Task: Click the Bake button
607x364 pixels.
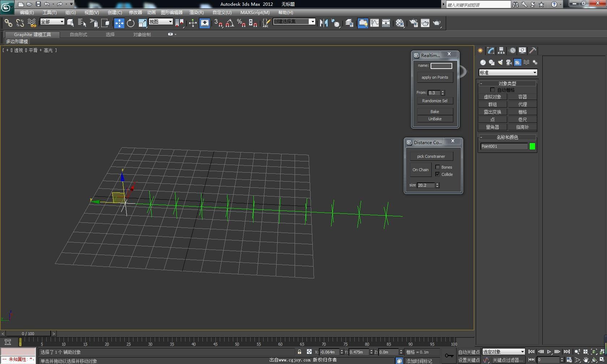Action: 435,112
